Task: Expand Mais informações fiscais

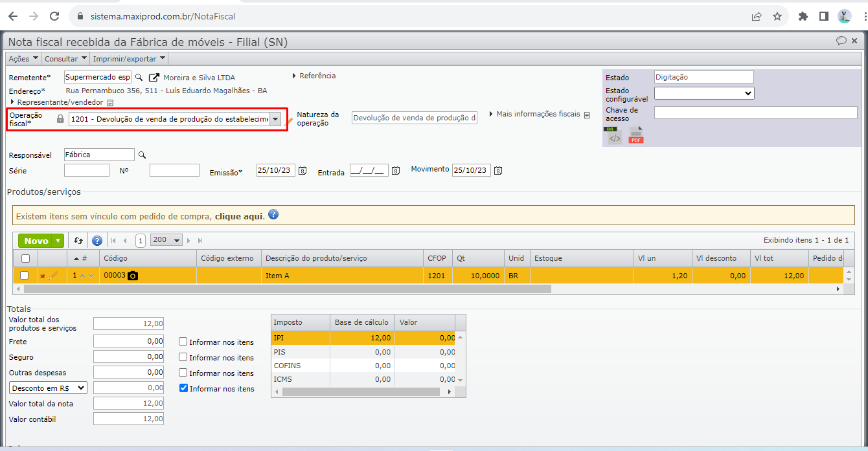Action: 535,114
